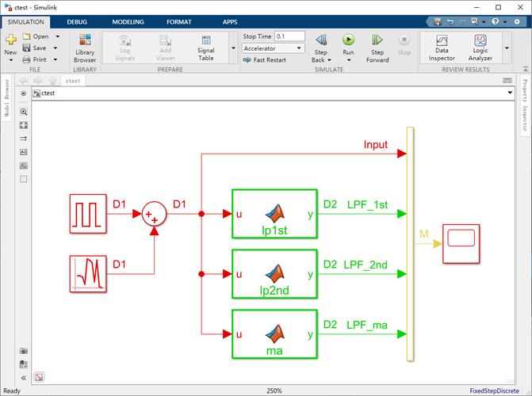The width and height of the screenshot is (532, 396).
Task: Click the Ready status text
Action: (12, 390)
